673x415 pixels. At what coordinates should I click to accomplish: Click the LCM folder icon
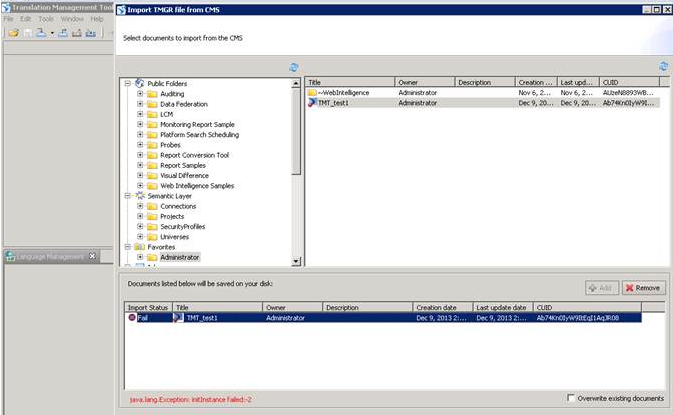pyautogui.click(x=152, y=114)
